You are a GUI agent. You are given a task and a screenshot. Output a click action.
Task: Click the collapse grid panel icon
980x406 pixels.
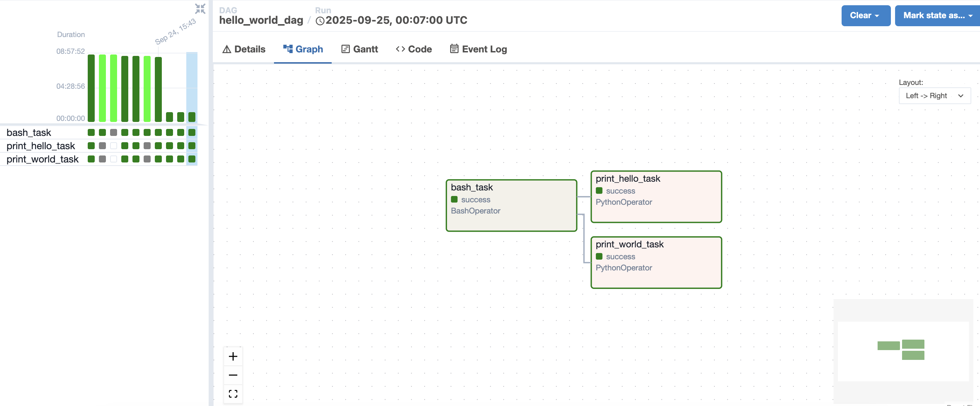click(x=200, y=8)
